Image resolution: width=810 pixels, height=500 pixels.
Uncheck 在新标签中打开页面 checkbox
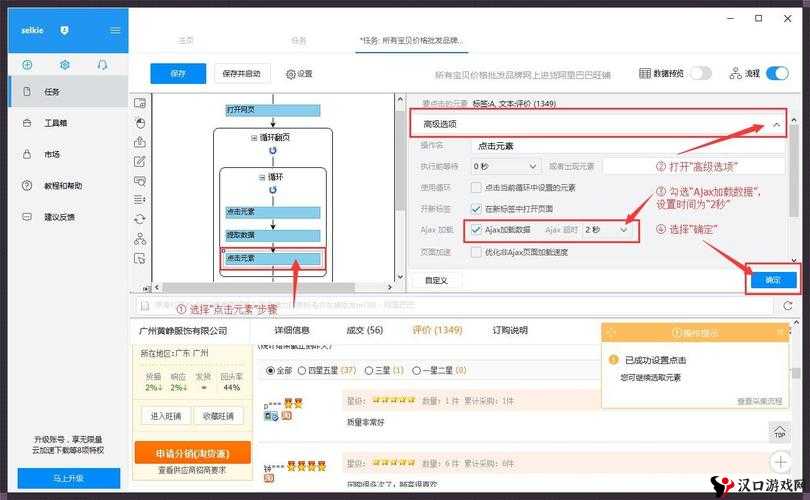(x=476, y=209)
